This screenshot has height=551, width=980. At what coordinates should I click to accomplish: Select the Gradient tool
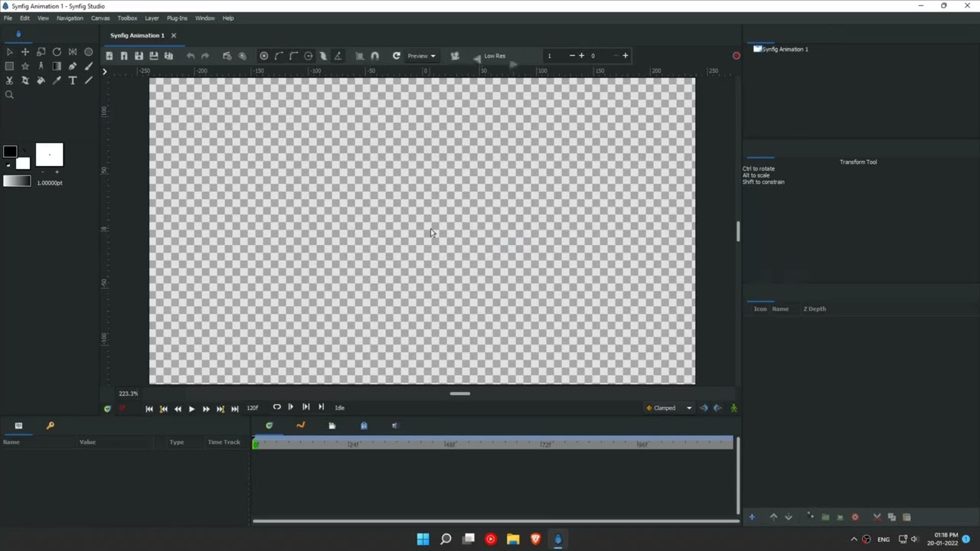pos(57,67)
